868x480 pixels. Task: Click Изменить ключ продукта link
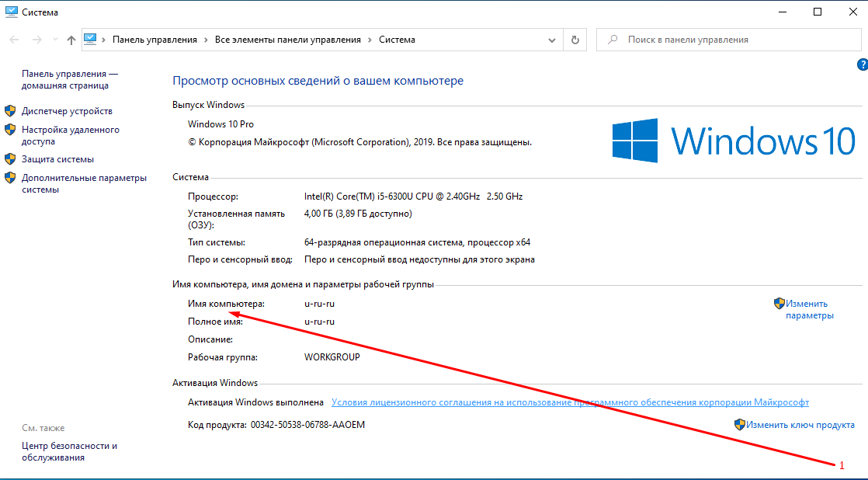(x=800, y=425)
